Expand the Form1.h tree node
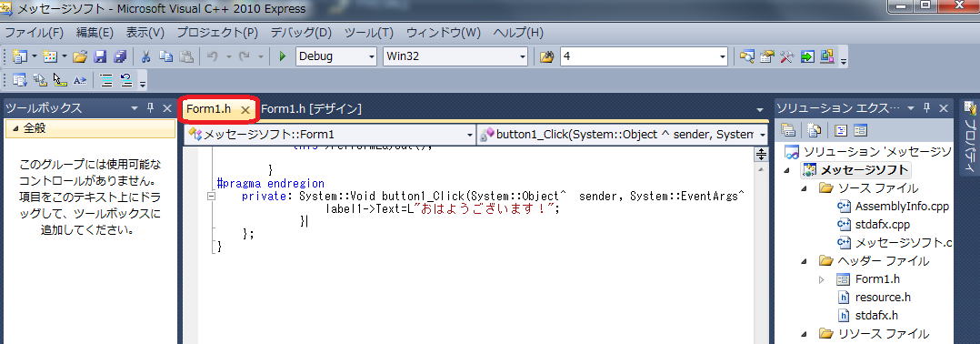This screenshot has height=344, width=980. pyautogui.click(x=821, y=279)
